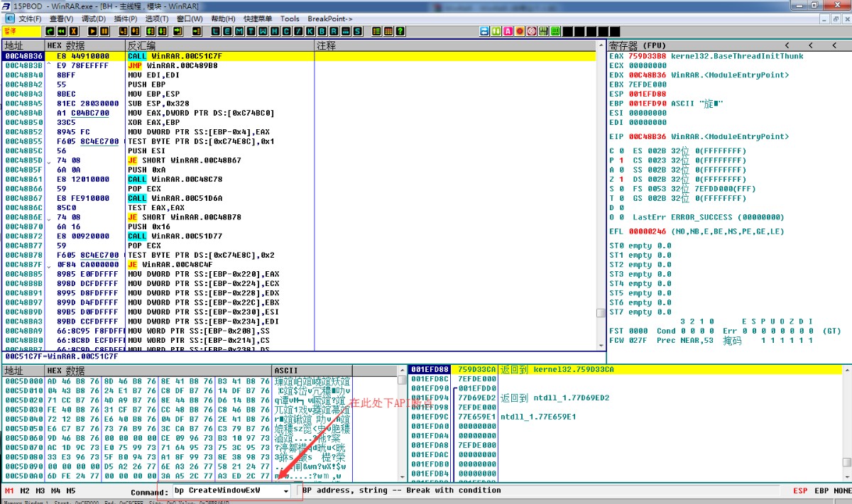Screen dimensions: 852x504
Task: Open the Handles H icon
Action: tap(275, 31)
